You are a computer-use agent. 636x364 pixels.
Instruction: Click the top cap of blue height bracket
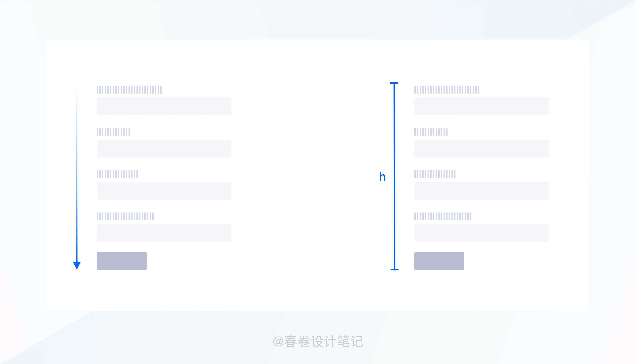pyautogui.click(x=394, y=83)
